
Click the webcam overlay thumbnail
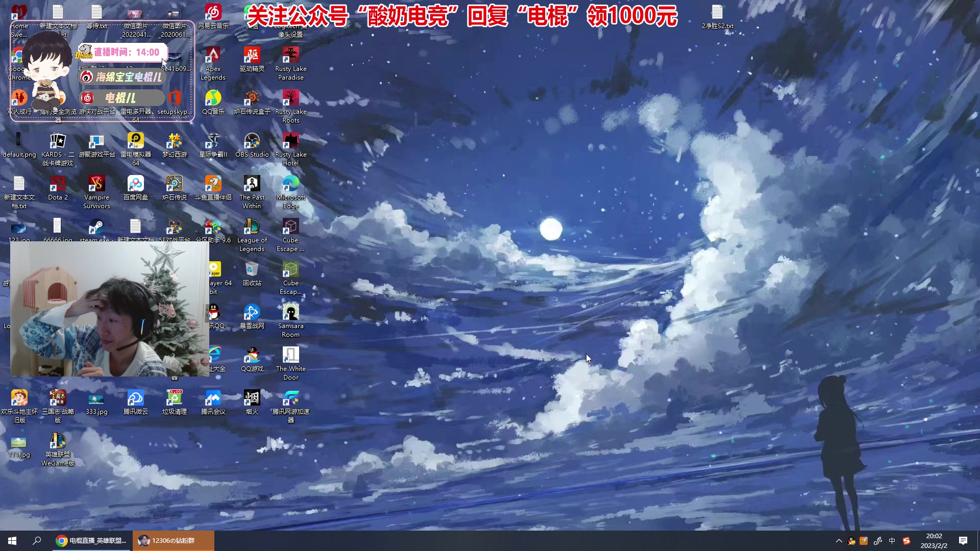110,309
